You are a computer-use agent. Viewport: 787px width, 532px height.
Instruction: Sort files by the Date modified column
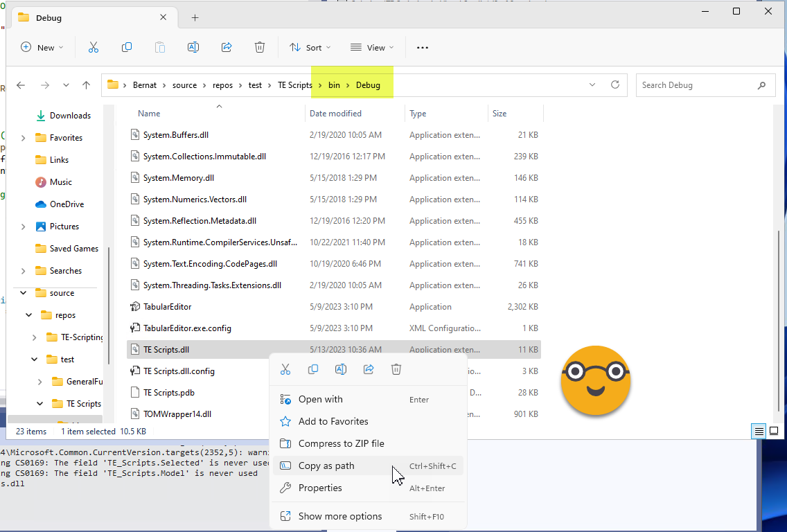pos(336,114)
